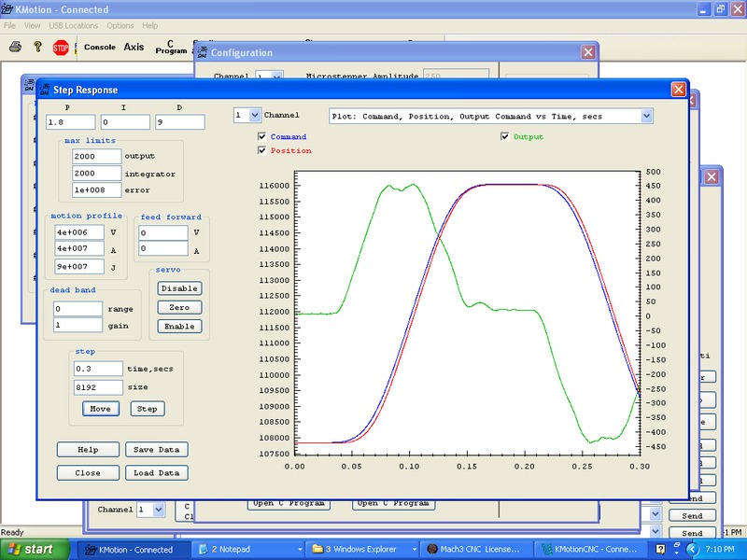Expand the Plot type dropdown
Viewport: 747px width, 560px height.
[646, 116]
